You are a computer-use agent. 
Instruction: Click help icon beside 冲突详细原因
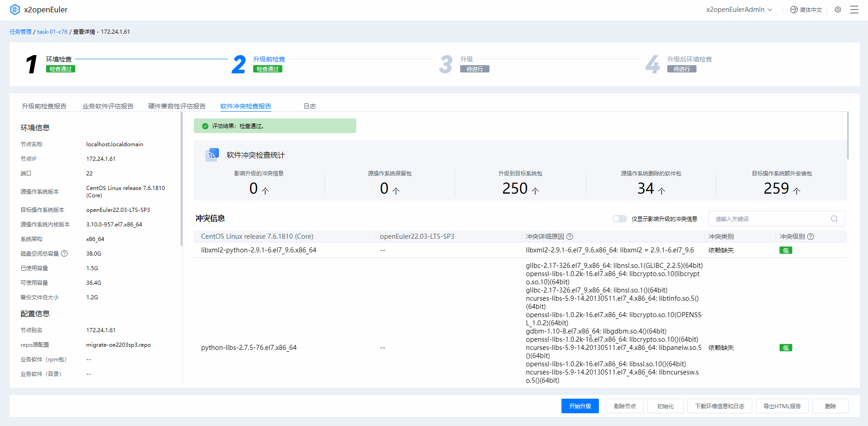coord(570,236)
